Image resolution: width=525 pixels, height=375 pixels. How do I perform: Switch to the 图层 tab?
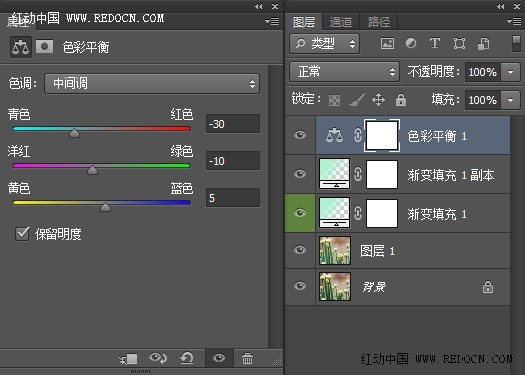click(x=304, y=22)
